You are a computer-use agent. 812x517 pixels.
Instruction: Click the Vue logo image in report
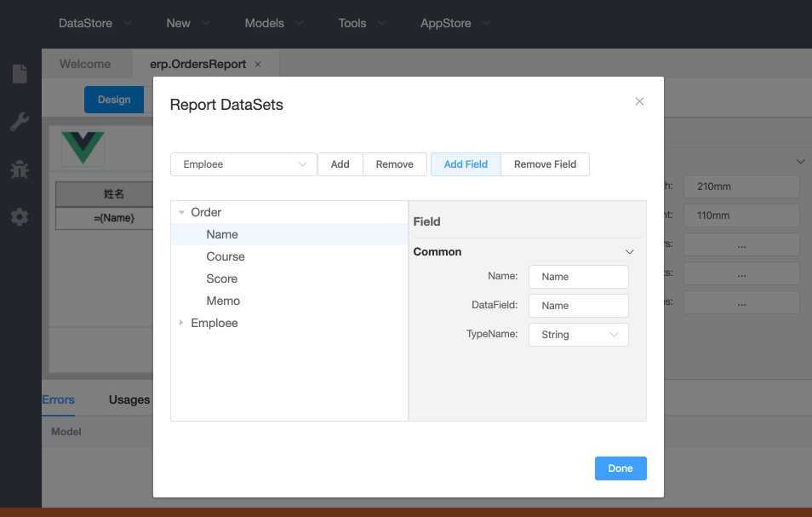(83, 147)
